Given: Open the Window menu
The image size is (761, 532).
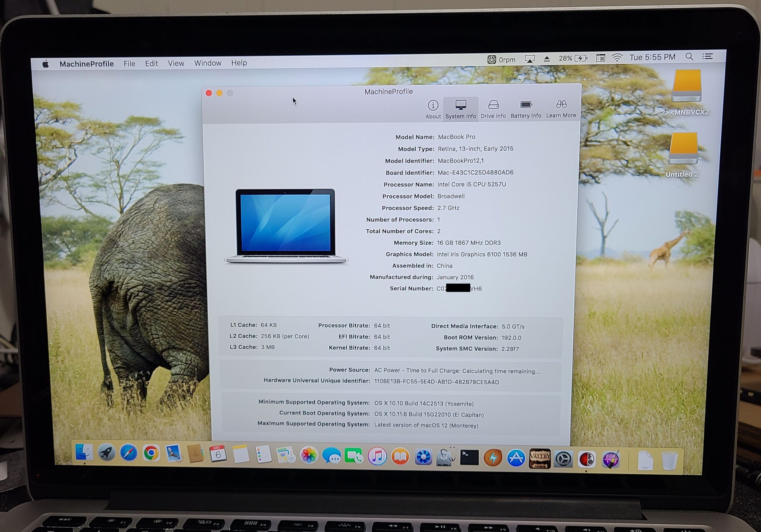Looking at the screenshot, I should click(207, 63).
